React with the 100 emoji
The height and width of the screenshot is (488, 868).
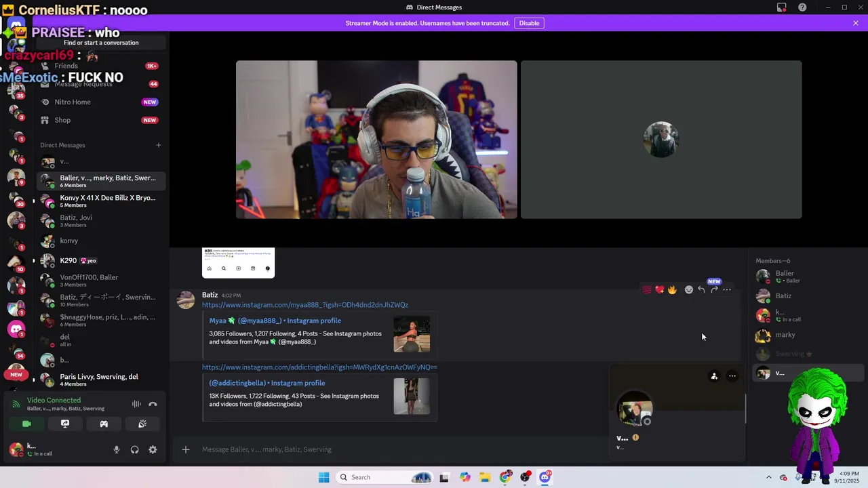(x=647, y=289)
